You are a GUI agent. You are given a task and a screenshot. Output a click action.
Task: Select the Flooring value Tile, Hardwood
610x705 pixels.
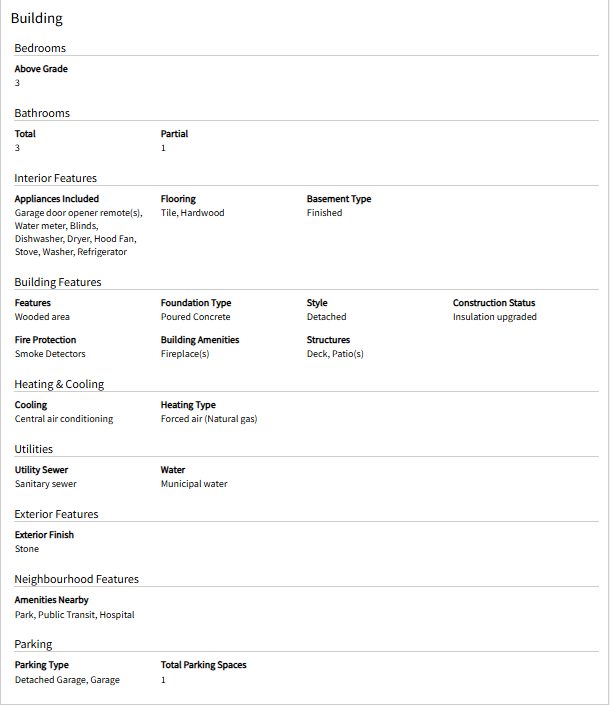[192, 213]
